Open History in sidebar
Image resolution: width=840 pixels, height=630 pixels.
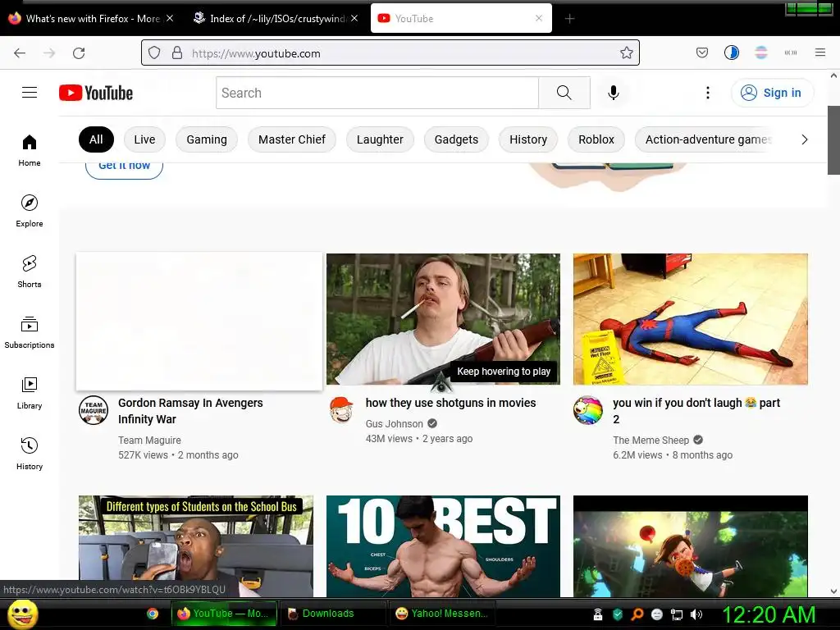tap(30, 454)
